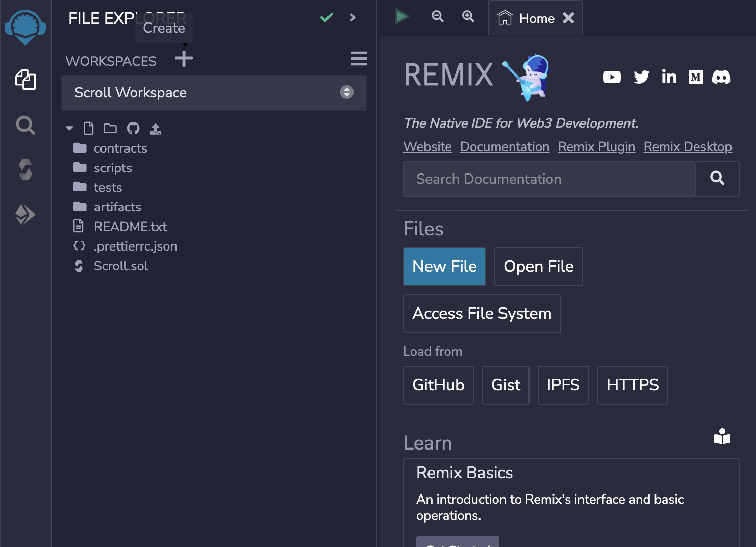The height and width of the screenshot is (547, 756).
Task: Open the Deploy & run transactions icon
Action: point(25,214)
